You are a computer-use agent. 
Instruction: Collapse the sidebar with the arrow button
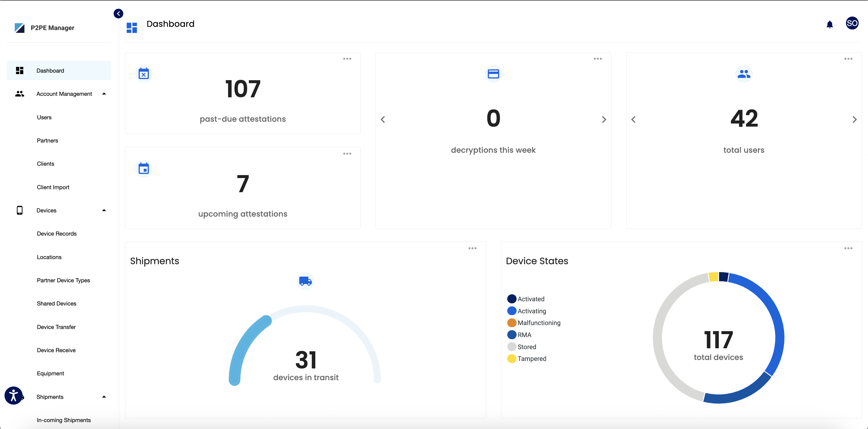[118, 14]
